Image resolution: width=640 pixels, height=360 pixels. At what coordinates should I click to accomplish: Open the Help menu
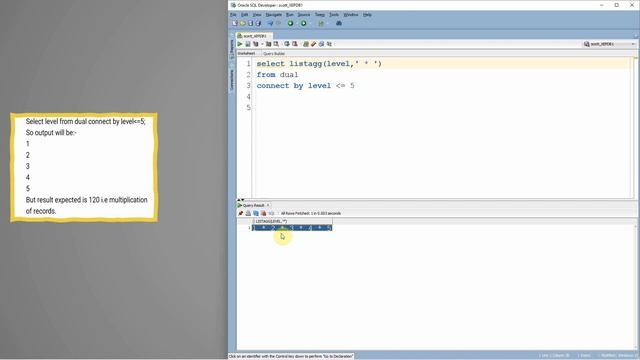[x=367, y=15]
